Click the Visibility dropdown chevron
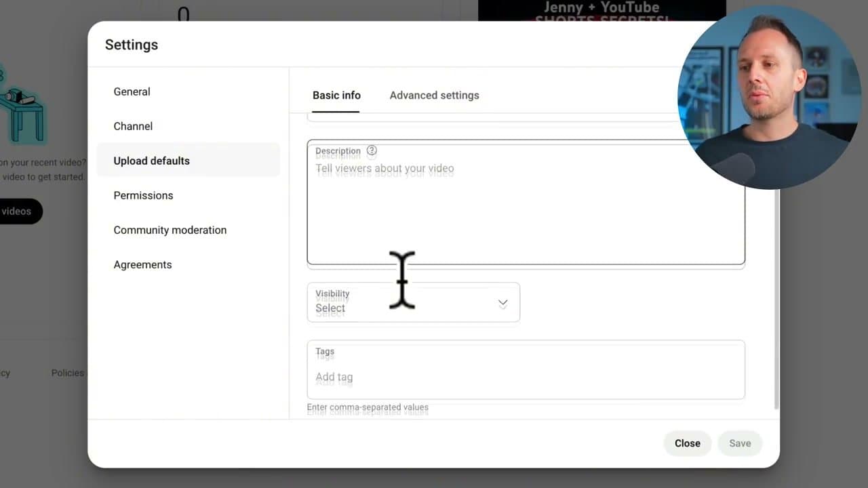 pyautogui.click(x=502, y=303)
